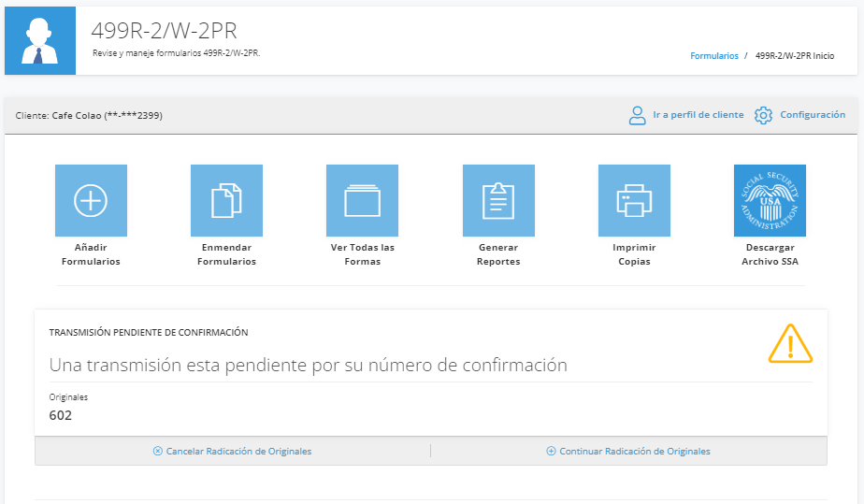
Task: Click the Añadir Formularios label
Action: pyautogui.click(x=91, y=254)
